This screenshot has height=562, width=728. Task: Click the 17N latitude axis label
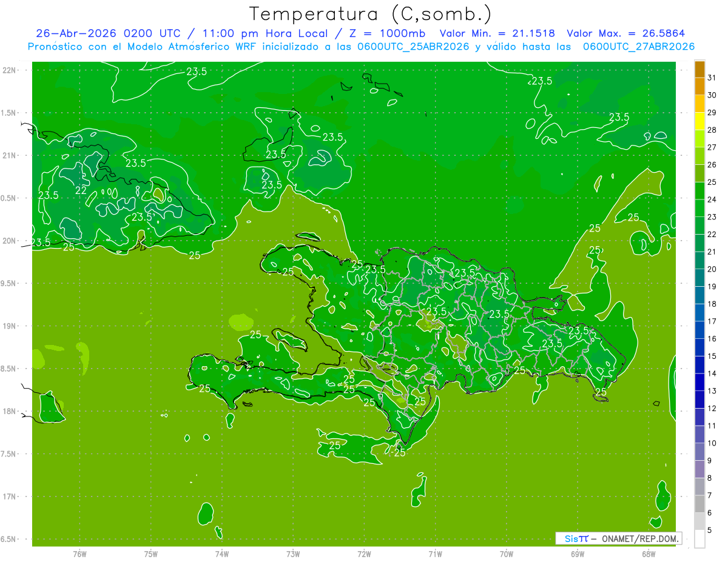click(x=10, y=497)
